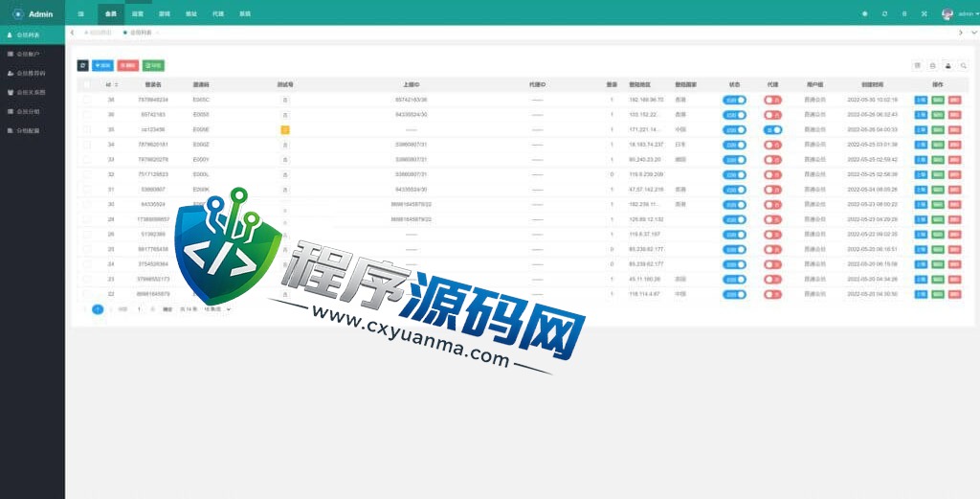The image size is (980, 499).
Task: Click login name cc123456
Action: click(x=153, y=129)
